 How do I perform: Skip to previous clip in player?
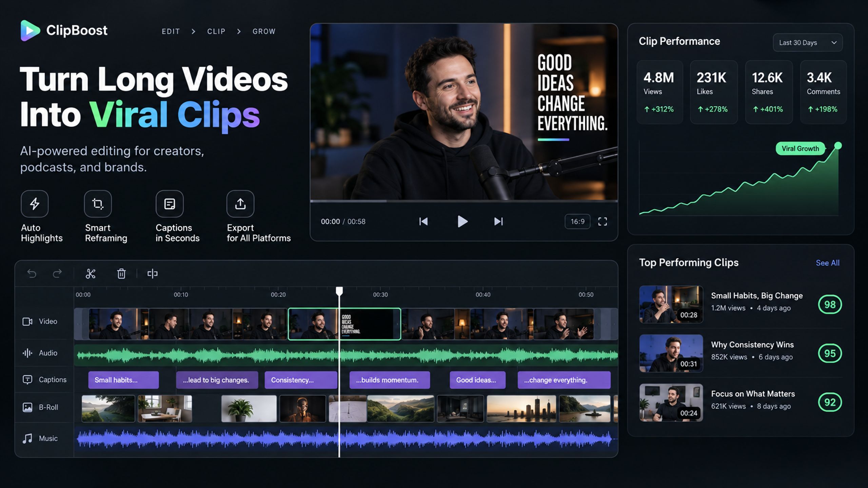pos(423,222)
